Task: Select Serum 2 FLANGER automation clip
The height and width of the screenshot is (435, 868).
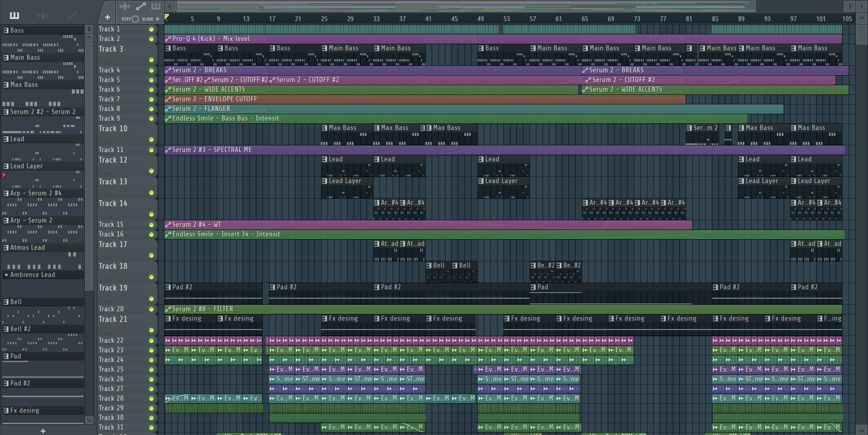Action: tap(474, 109)
